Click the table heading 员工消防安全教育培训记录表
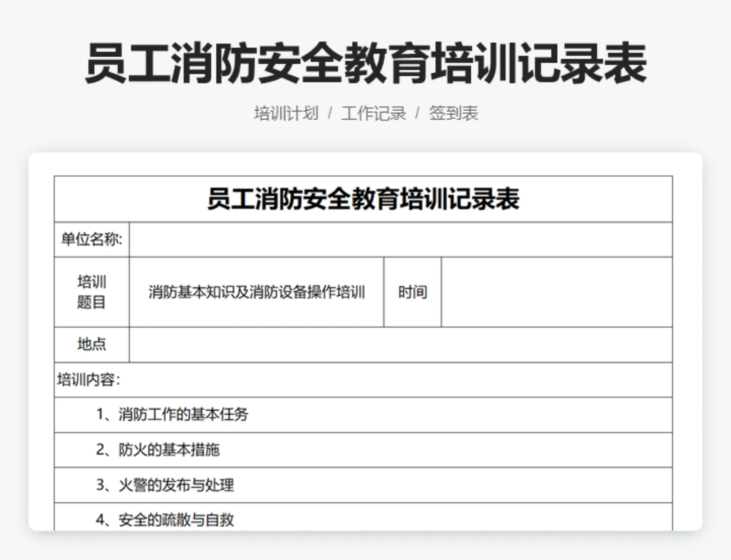731x560 pixels. pyautogui.click(x=363, y=199)
